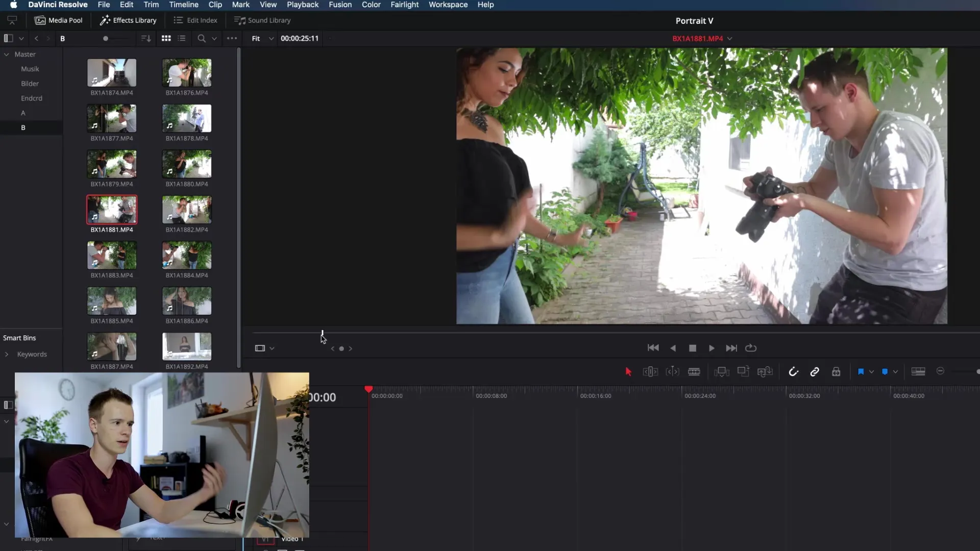This screenshot has height=551, width=980.
Task: Select the Endcrd bin
Action: click(x=32, y=98)
